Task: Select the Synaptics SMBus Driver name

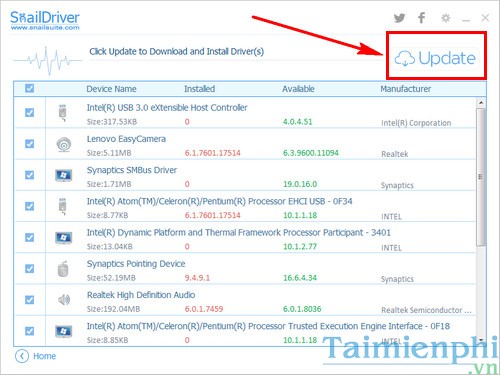Action: click(x=132, y=170)
